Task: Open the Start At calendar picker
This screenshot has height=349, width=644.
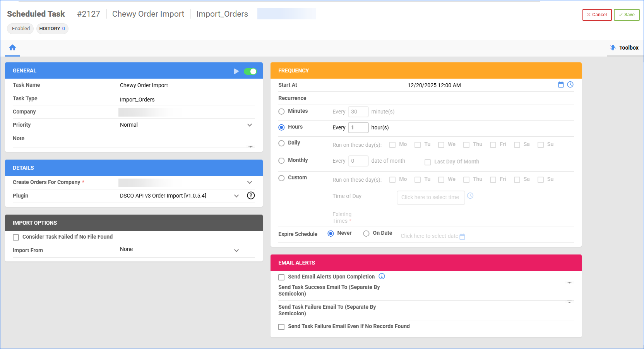Action: 560,85
